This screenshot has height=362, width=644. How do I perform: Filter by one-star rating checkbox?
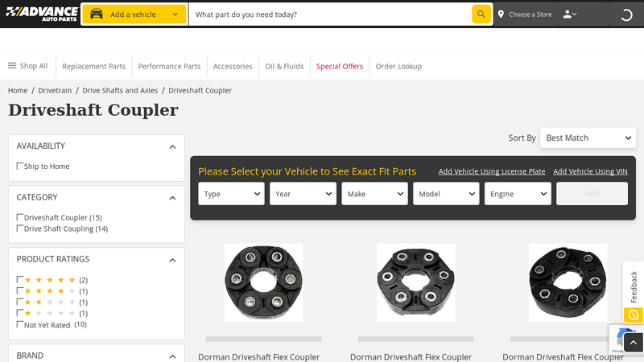(19, 313)
